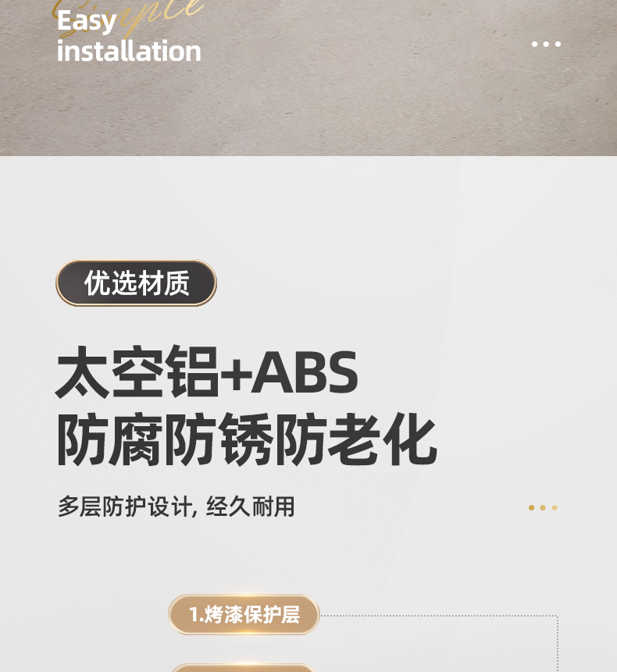This screenshot has width=617, height=672.
Task: Click the gold three-dot icon beside subtitle
Action: [543, 507]
